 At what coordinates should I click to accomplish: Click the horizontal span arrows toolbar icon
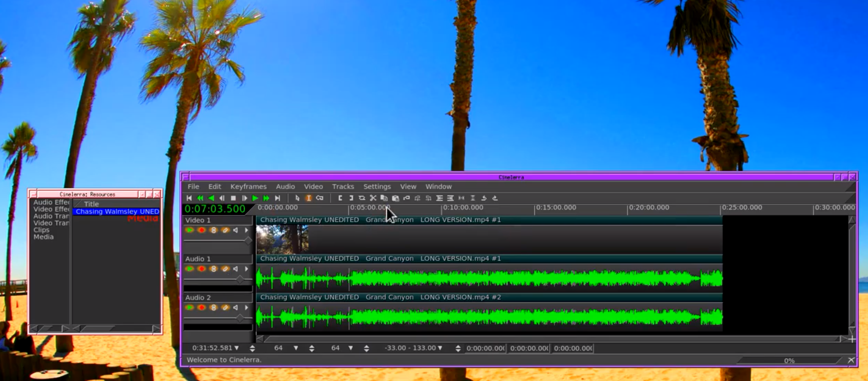(x=462, y=198)
